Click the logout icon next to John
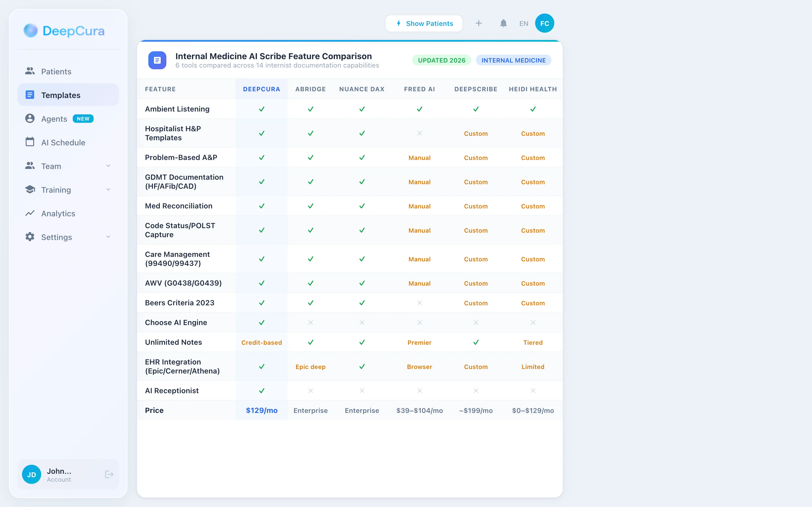The height and width of the screenshot is (507, 812). click(109, 474)
